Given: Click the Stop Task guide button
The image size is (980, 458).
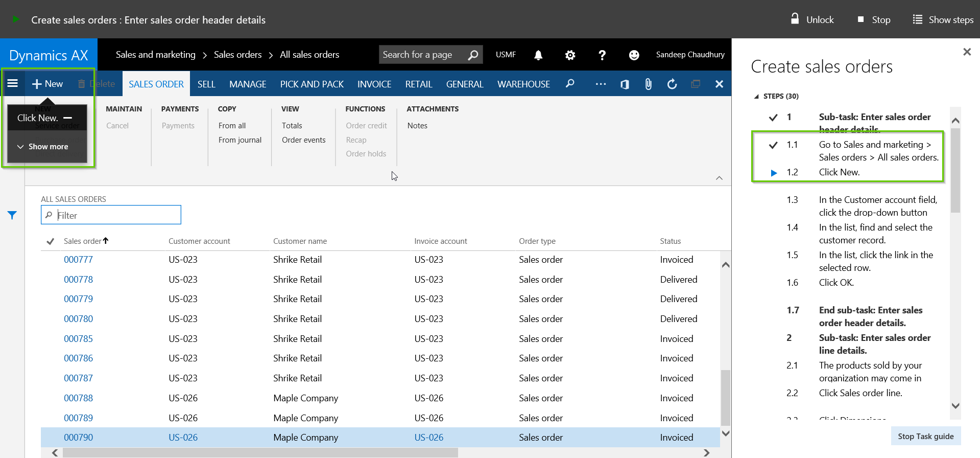Looking at the screenshot, I should 925,436.
